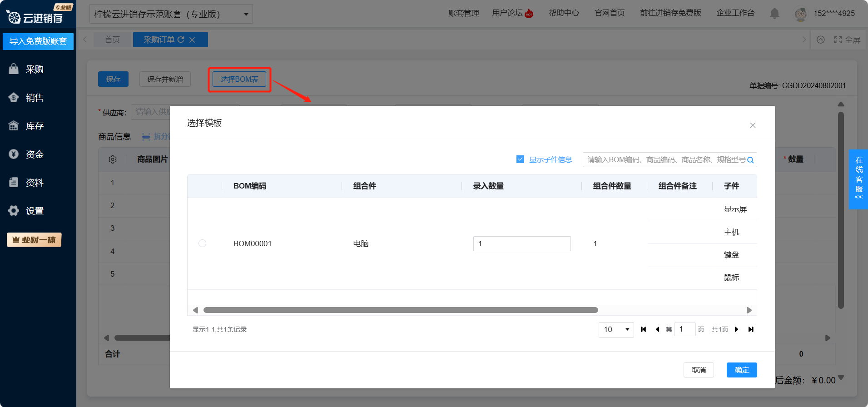Click the 组合件数量 column header
Image resolution: width=868 pixels, height=407 pixels.
point(612,186)
